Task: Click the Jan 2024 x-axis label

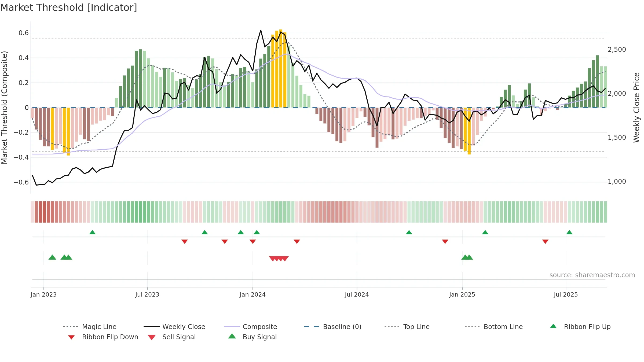Action: 253,295
